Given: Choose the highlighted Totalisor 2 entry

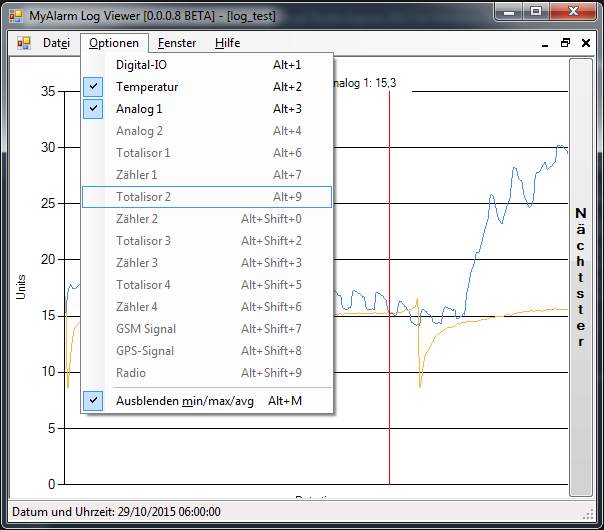Looking at the screenshot, I should 207,197.
